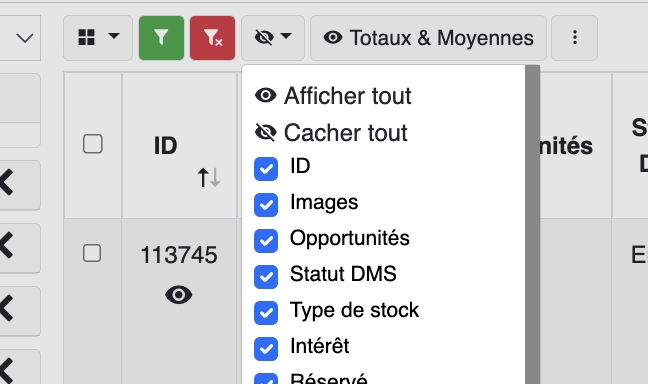Expand the top-left chevron dropdown
This screenshot has height=384, width=648.
pos(25,38)
